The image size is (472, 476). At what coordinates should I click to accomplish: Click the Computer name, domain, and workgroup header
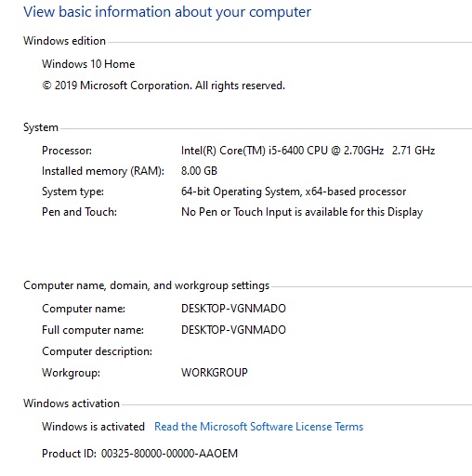point(146,285)
